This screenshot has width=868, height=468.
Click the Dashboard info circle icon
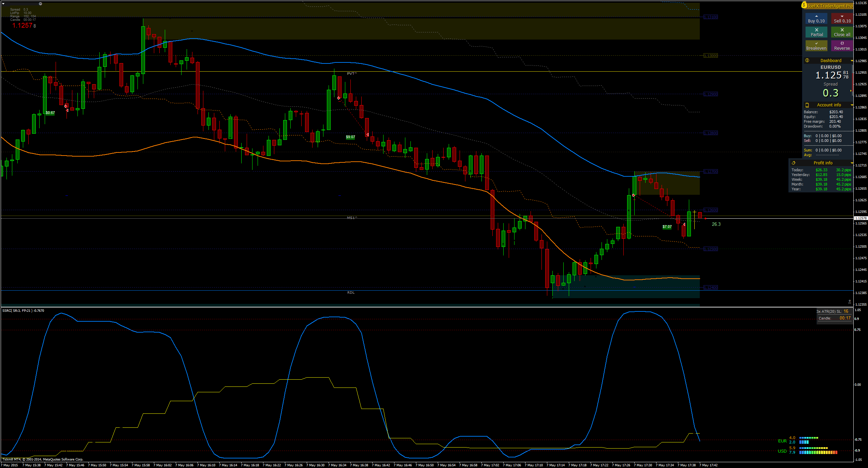click(807, 60)
